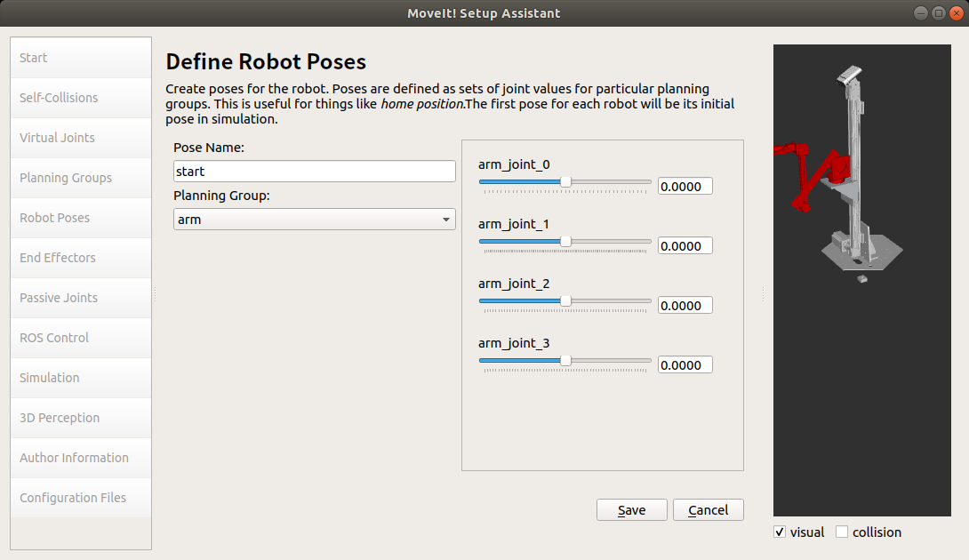Open the Planning Group dropdown
969x560 pixels.
[315, 220]
